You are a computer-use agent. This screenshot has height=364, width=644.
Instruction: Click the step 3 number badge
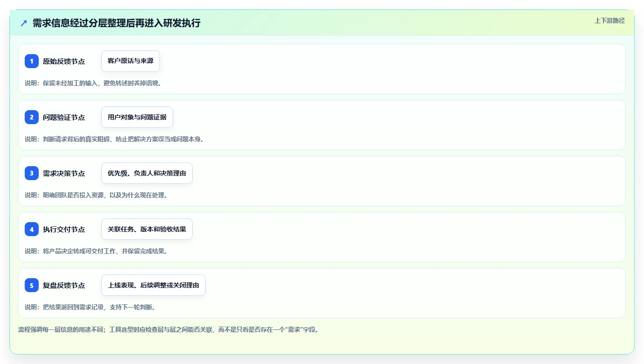click(x=32, y=173)
